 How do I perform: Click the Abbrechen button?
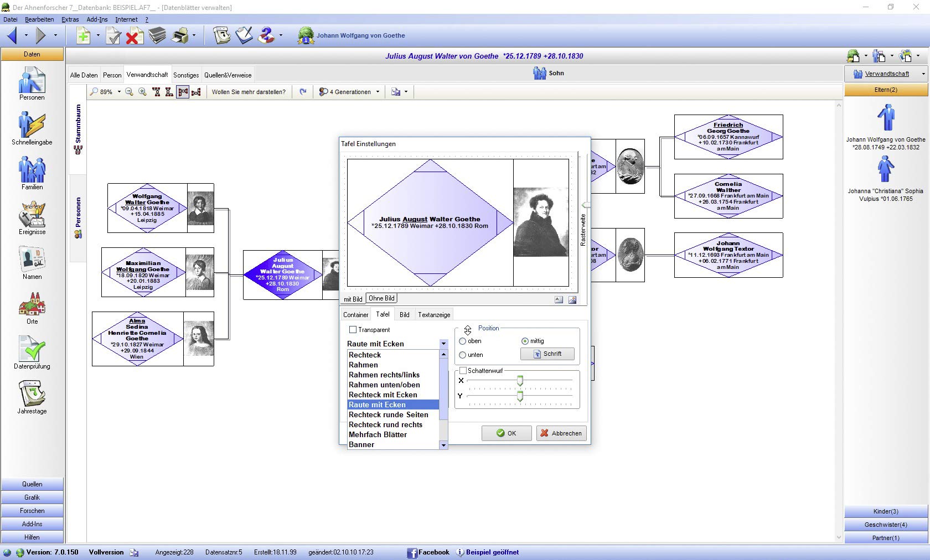click(x=561, y=433)
